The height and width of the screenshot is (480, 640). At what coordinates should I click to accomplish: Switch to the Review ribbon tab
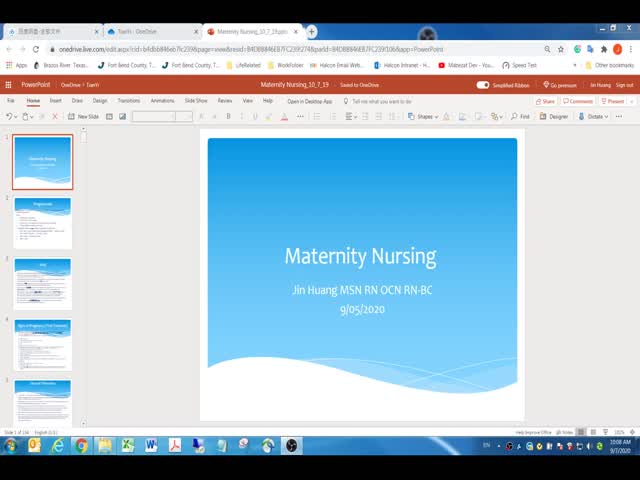[225, 100]
